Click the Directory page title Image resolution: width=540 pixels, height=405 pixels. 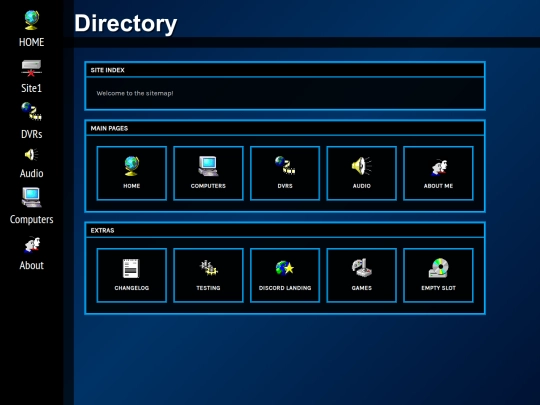click(126, 24)
